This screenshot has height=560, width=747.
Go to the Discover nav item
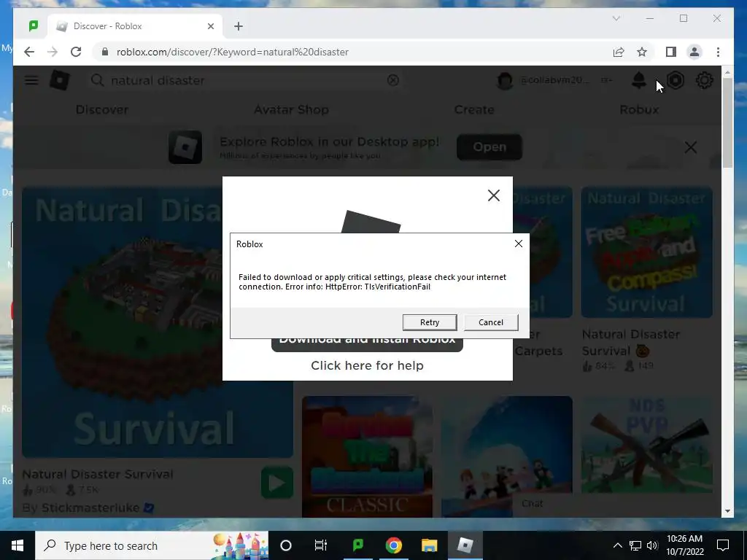pos(102,109)
